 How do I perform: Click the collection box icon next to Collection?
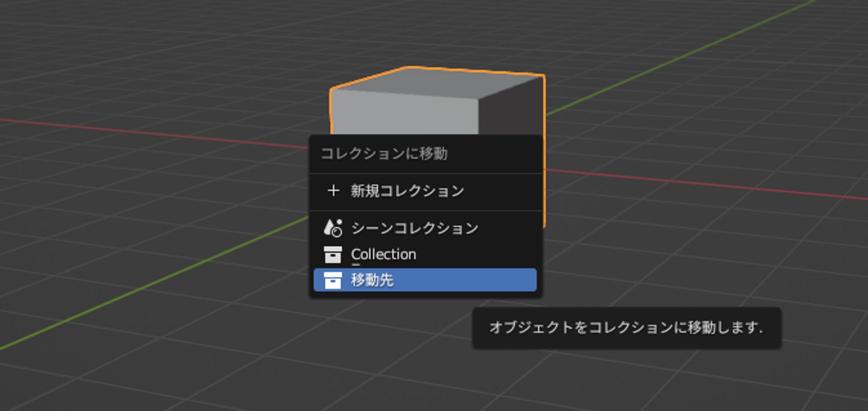coord(333,255)
